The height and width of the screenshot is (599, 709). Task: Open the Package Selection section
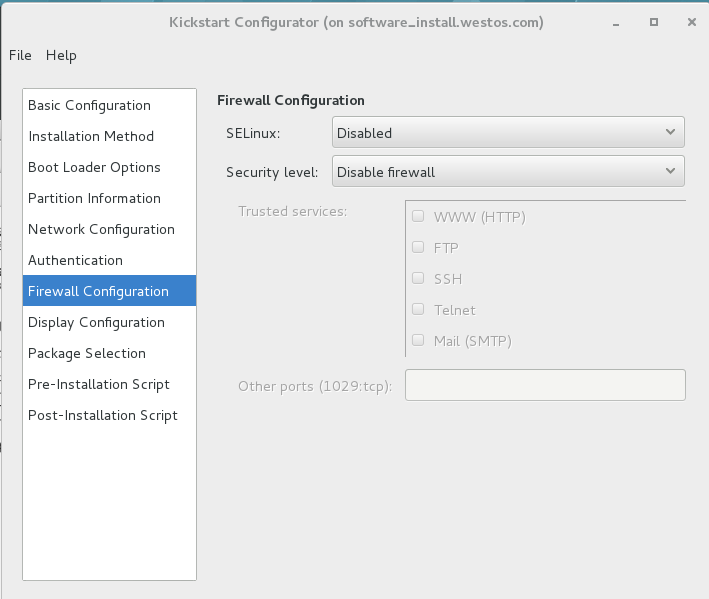point(87,353)
